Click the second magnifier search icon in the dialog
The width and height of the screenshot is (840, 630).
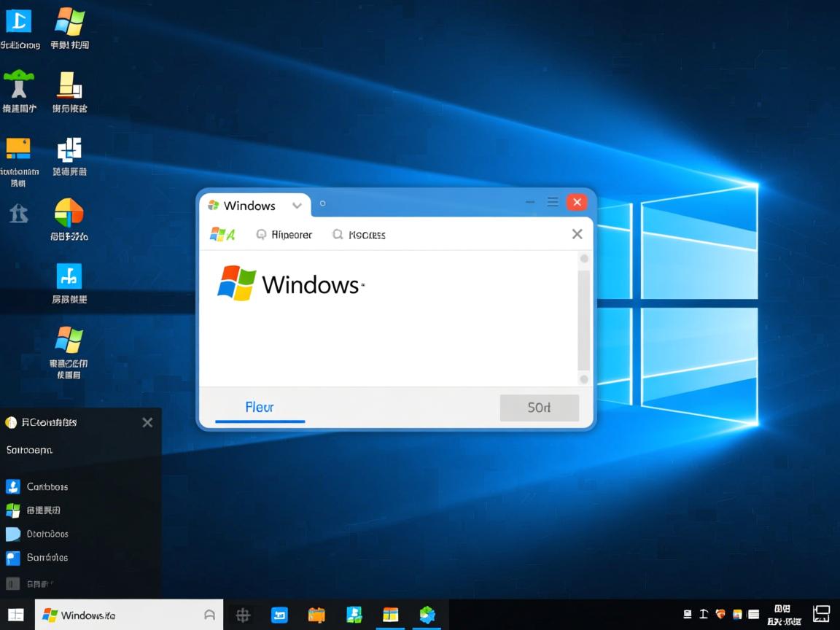click(x=337, y=234)
